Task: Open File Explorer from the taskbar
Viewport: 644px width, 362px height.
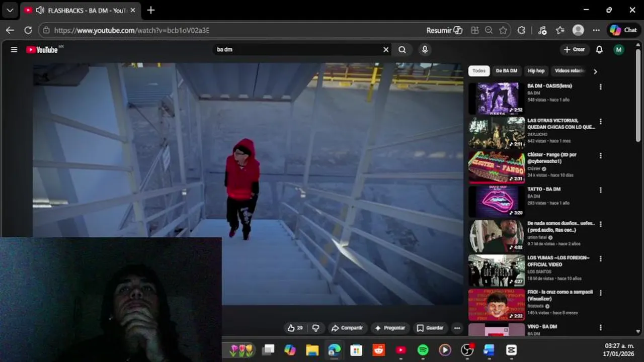Action: point(312,350)
